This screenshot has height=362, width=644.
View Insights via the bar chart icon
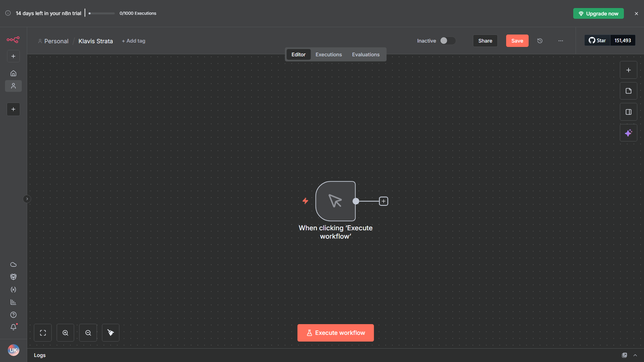[13, 302]
